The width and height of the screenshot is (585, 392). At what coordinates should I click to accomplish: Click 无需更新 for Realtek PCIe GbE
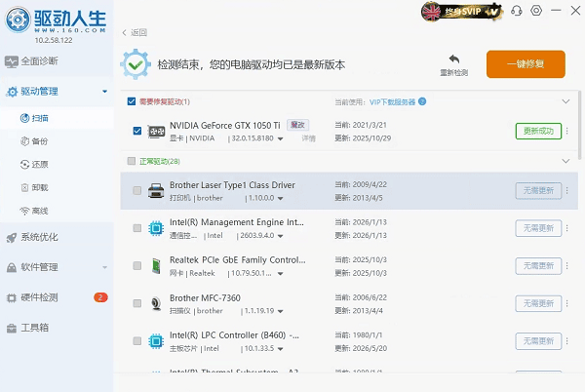coord(538,266)
